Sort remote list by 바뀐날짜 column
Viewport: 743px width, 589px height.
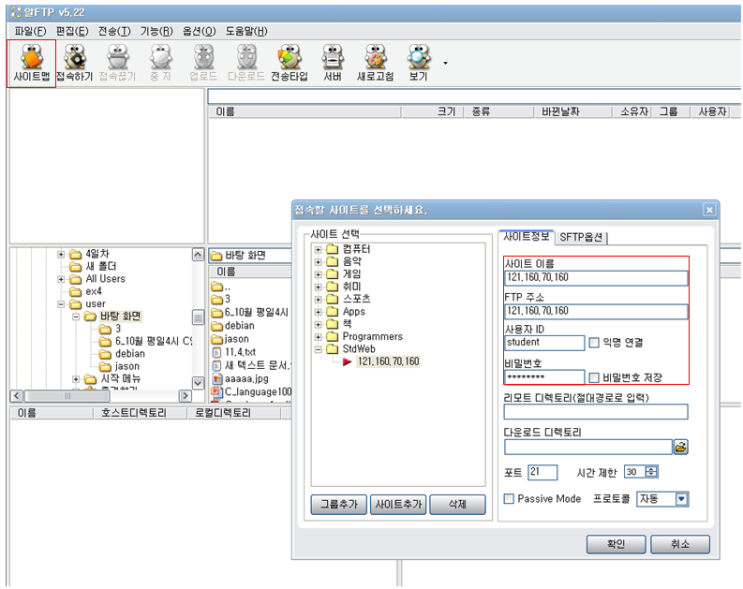(573, 112)
